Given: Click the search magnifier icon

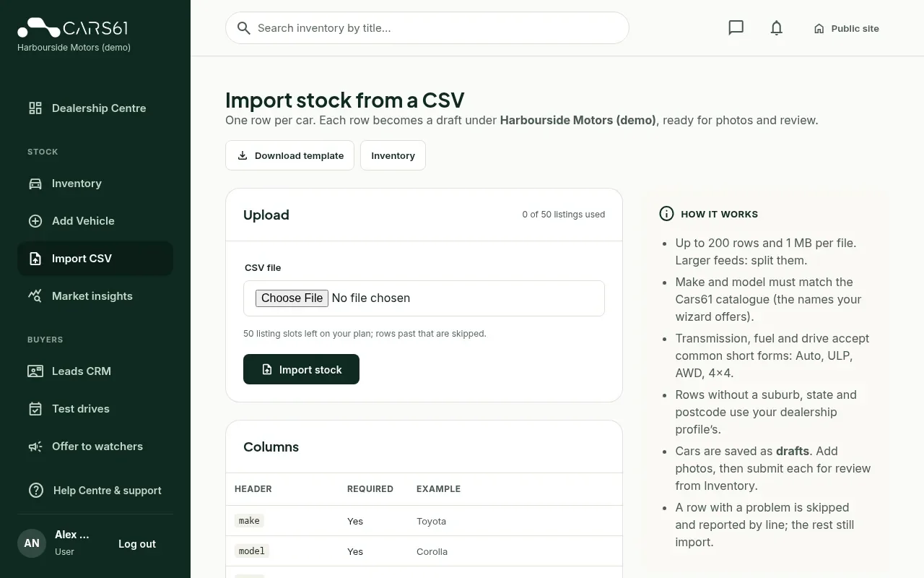Looking at the screenshot, I should pos(244,28).
